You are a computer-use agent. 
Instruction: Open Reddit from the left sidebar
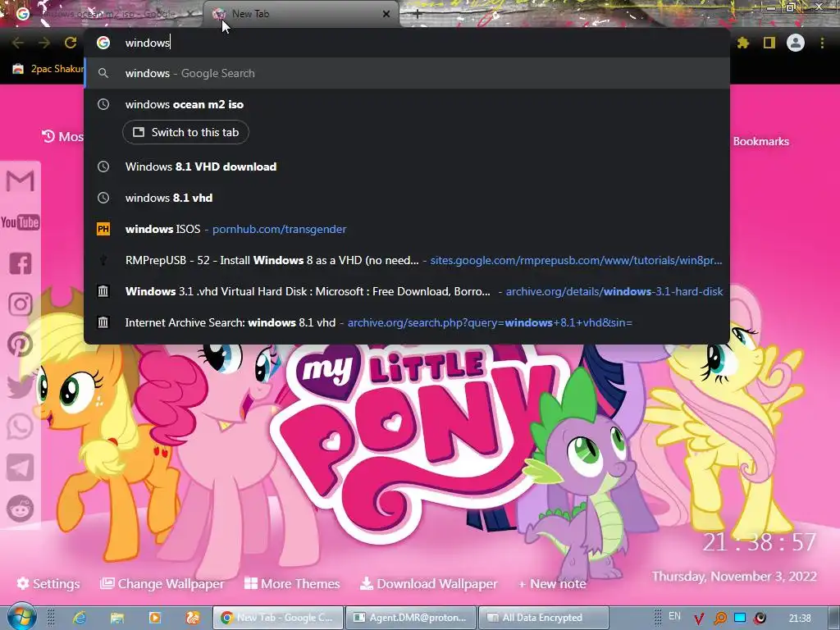click(20, 509)
